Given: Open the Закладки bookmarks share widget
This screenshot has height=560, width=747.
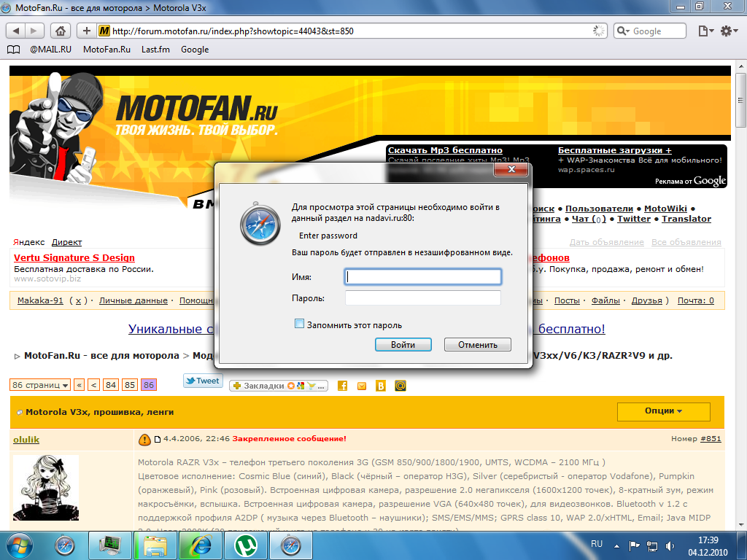Looking at the screenshot, I should [279, 386].
